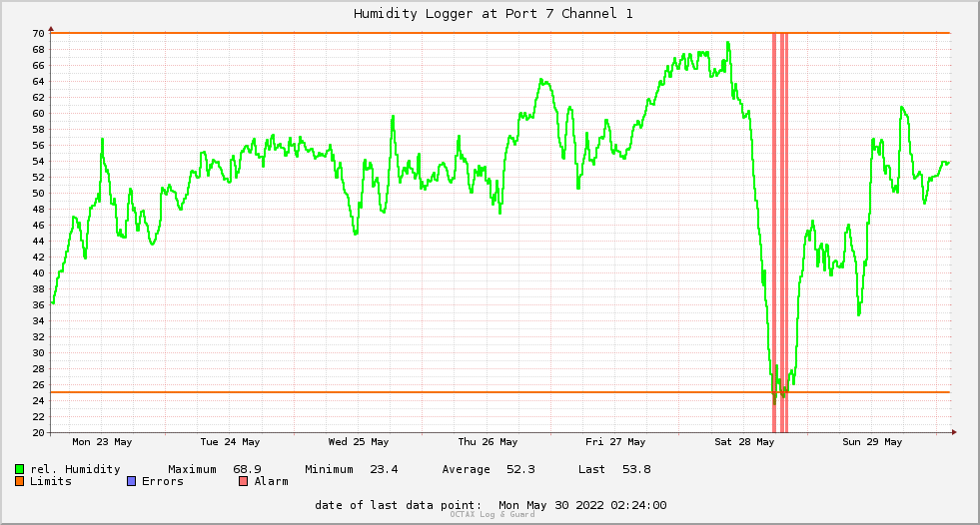Click the y-axis label 60
Screen dimensions: 980x525
[x=38, y=114]
